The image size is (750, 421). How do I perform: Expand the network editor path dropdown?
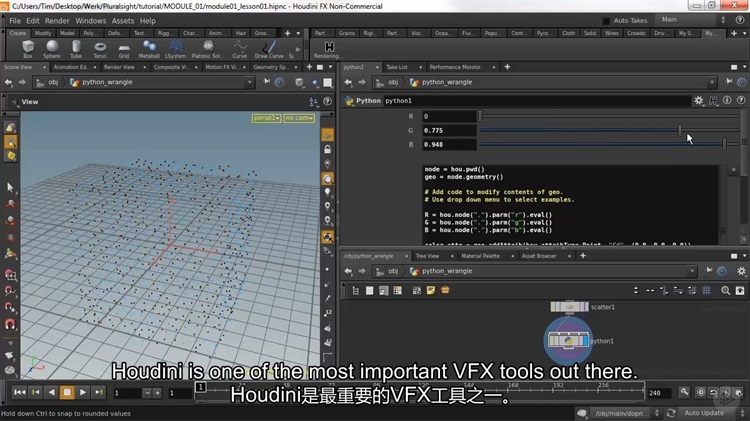(x=692, y=271)
